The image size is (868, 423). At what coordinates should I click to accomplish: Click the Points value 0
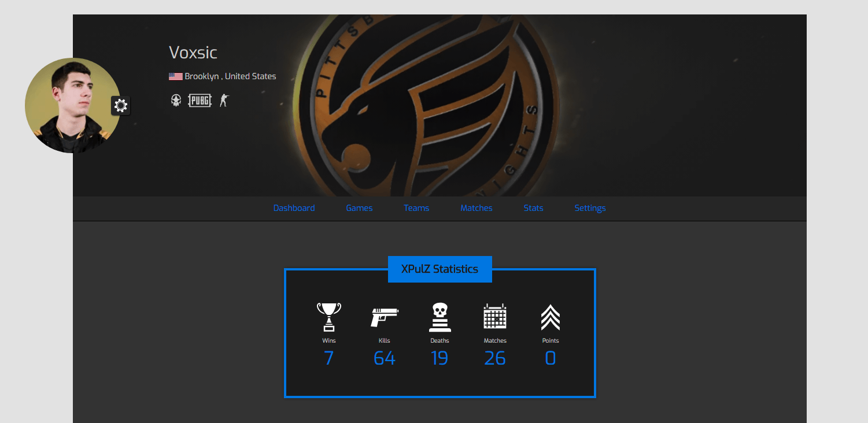551,358
